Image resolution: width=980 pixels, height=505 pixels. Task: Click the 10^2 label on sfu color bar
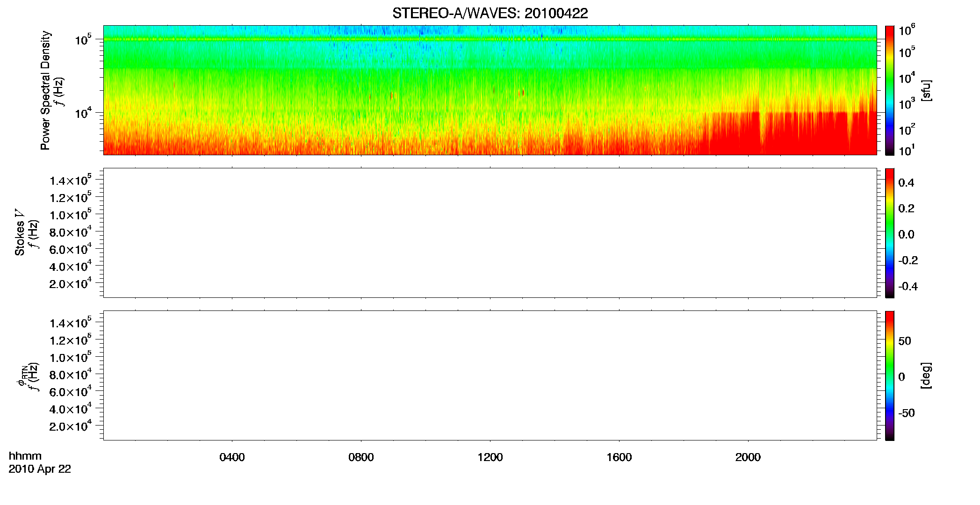(907, 130)
